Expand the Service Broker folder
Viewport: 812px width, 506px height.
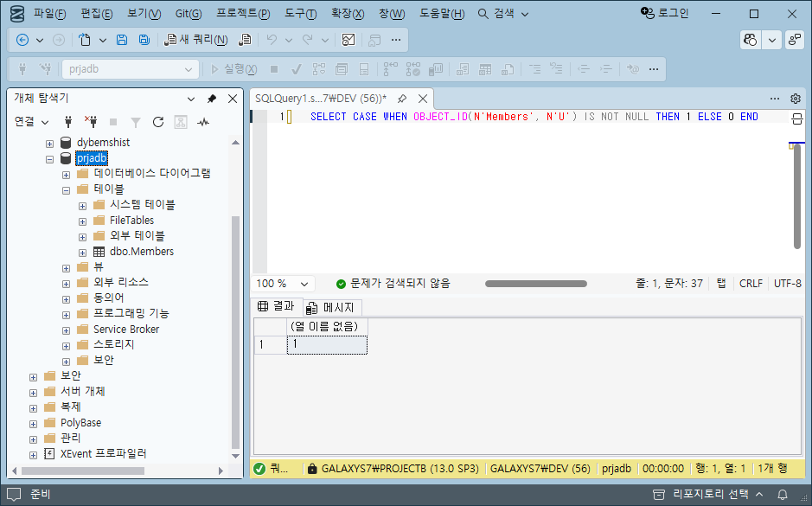click(x=66, y=330)
